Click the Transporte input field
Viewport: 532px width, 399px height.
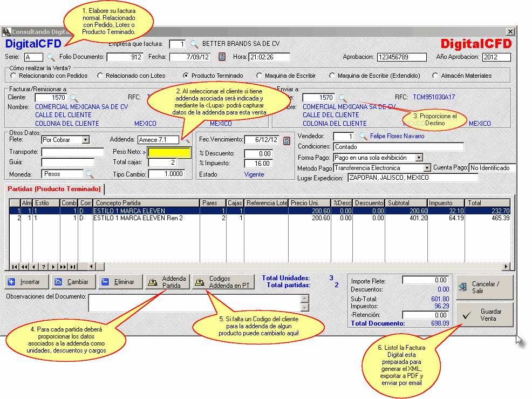click(x=73, y=152)
